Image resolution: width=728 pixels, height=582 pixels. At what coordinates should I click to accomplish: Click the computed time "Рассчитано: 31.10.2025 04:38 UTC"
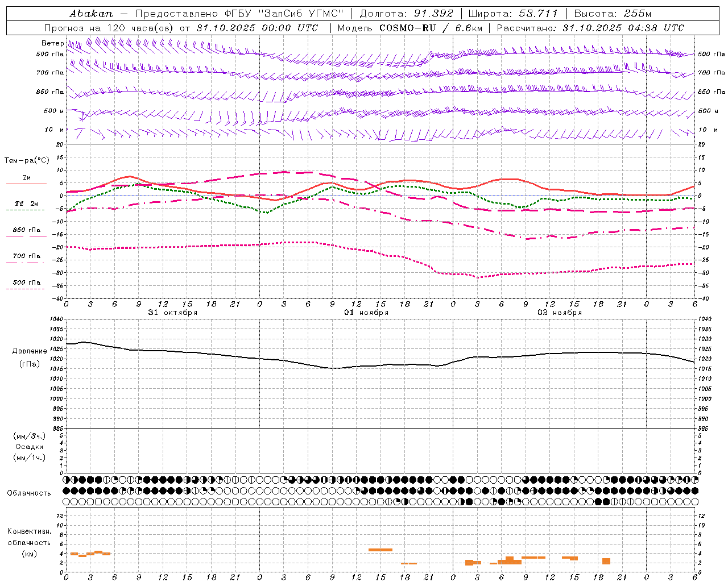coord(590,28)
